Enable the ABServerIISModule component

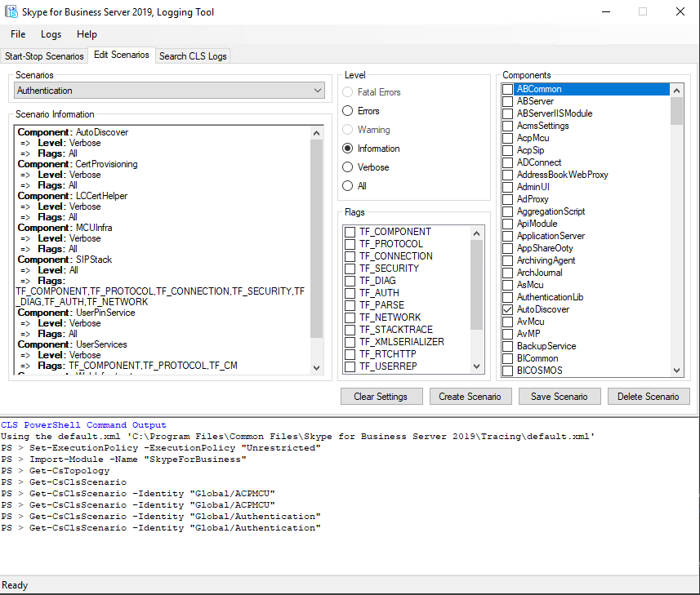pyautogui.click(x=507, y=113)
